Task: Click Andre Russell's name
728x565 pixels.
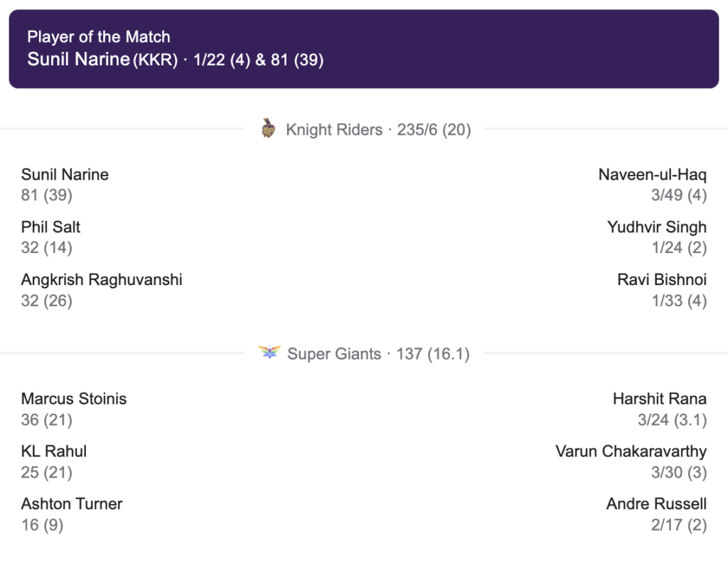Action: pos(656,504)
